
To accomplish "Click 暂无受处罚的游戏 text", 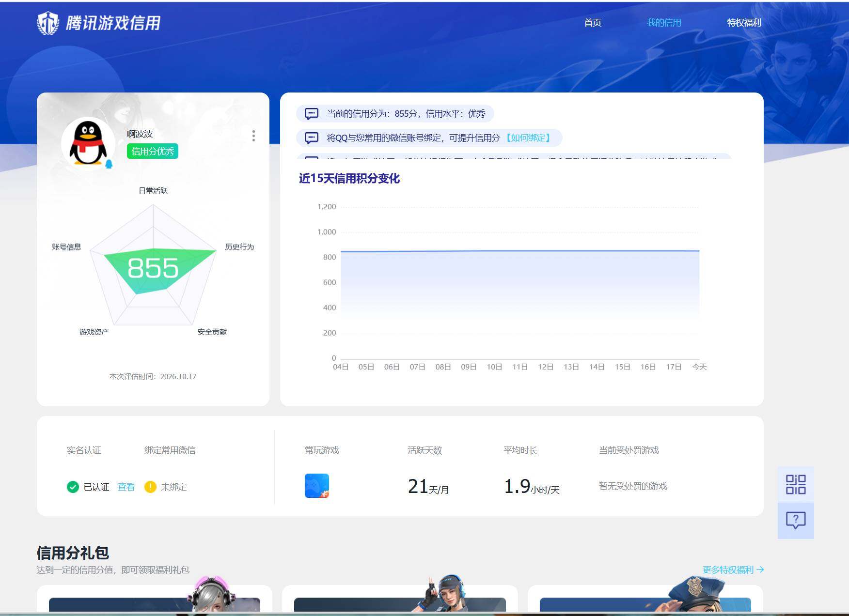I will click(x=633, y=486).
